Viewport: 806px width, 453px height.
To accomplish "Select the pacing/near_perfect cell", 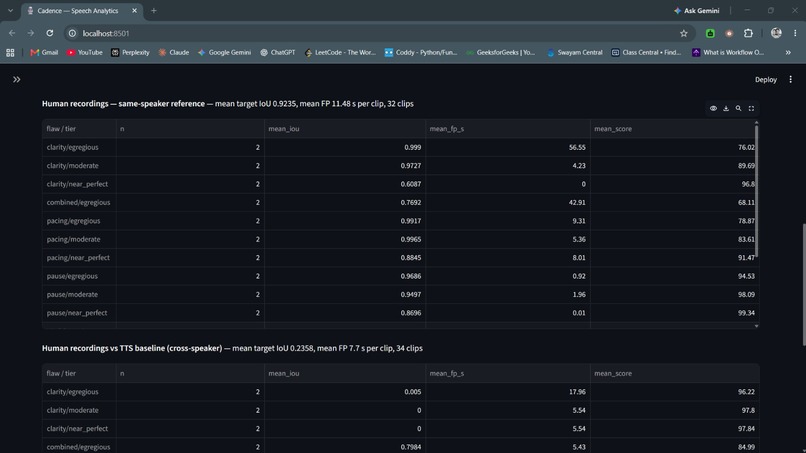I will point(79,258).
